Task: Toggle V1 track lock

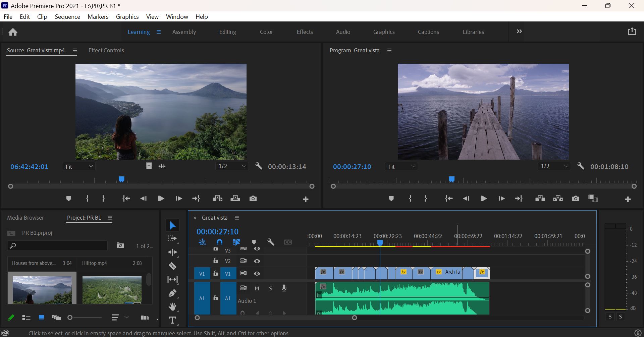Action: tap(215, 273)
